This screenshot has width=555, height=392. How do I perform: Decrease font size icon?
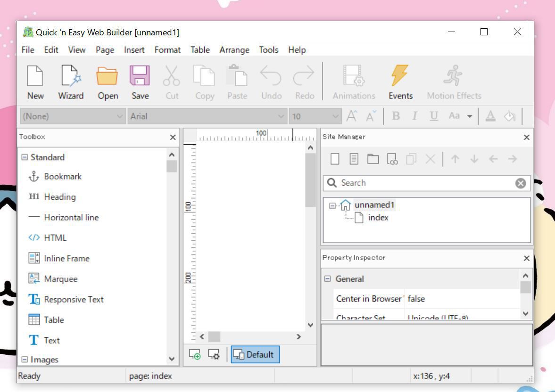pyautogui.click(x=371, y=116)
